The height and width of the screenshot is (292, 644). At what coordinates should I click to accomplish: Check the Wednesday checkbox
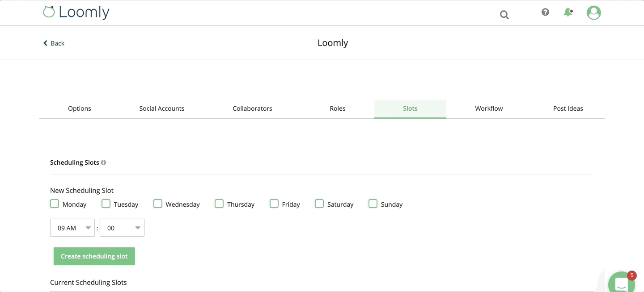tap(157, 203)
